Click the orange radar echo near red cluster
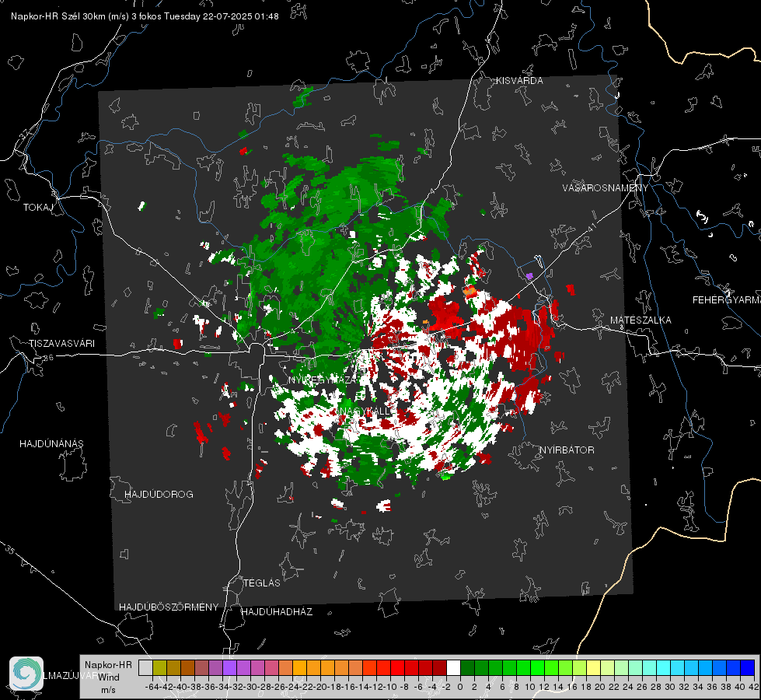 coord(470,291)
